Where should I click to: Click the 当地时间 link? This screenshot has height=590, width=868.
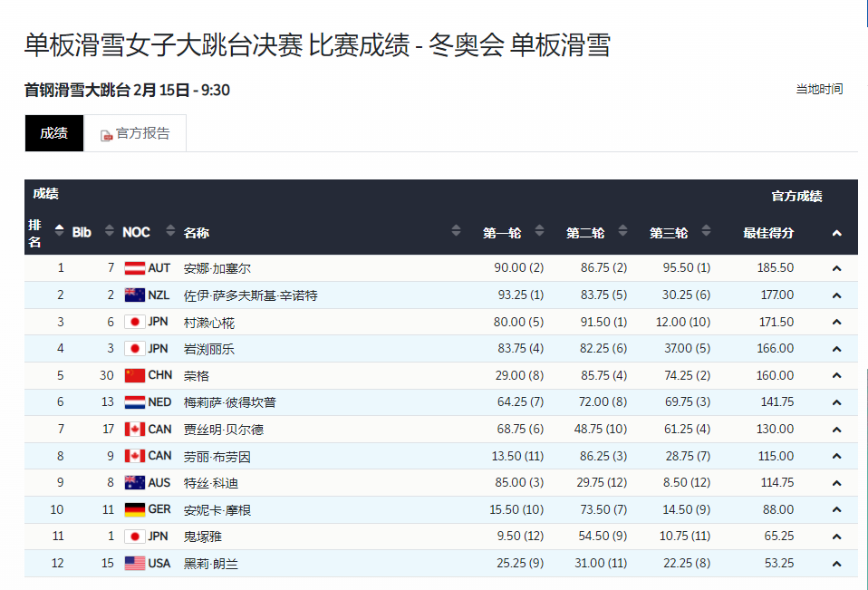(x=819, y=89)
